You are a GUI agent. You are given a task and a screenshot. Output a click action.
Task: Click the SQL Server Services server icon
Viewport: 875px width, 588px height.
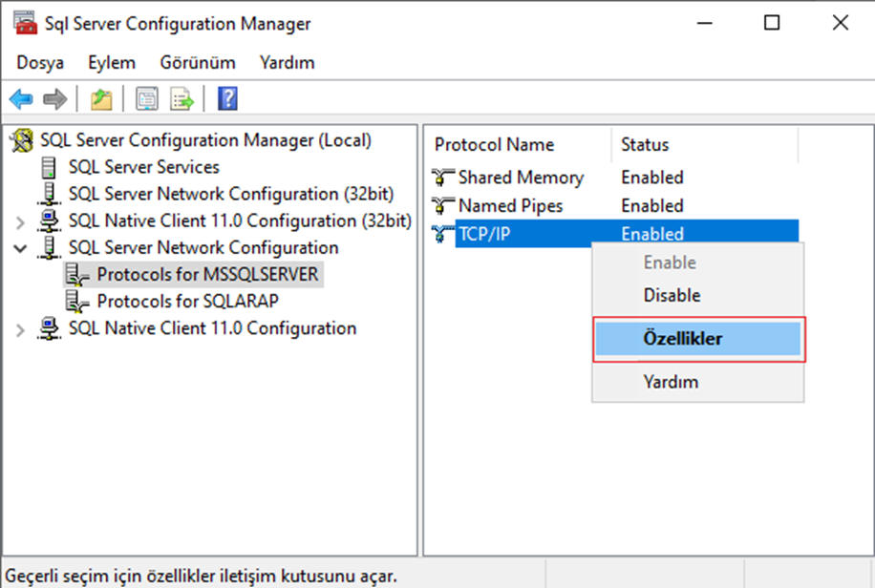(x=49, y=167)
